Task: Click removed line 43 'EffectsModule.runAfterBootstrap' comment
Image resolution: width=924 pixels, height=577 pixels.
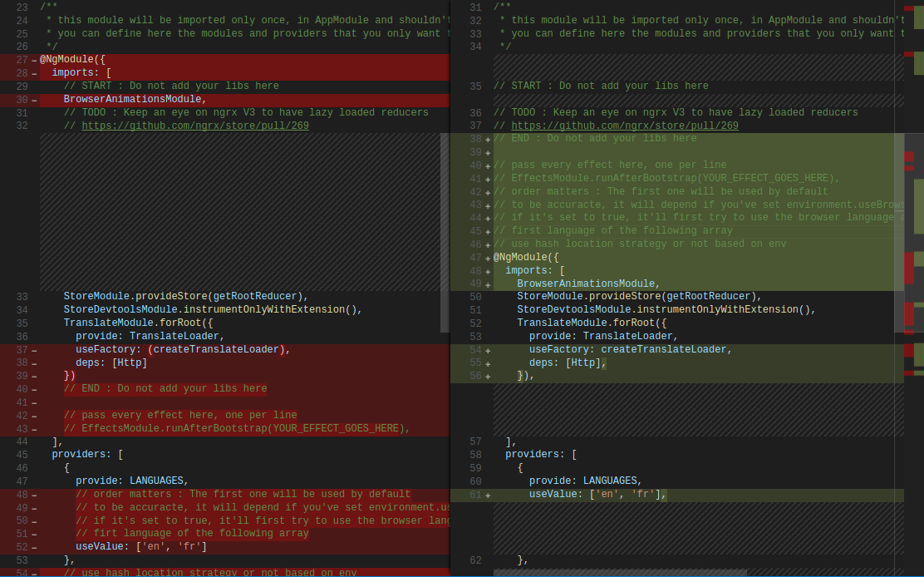Action: coord(237,428)
